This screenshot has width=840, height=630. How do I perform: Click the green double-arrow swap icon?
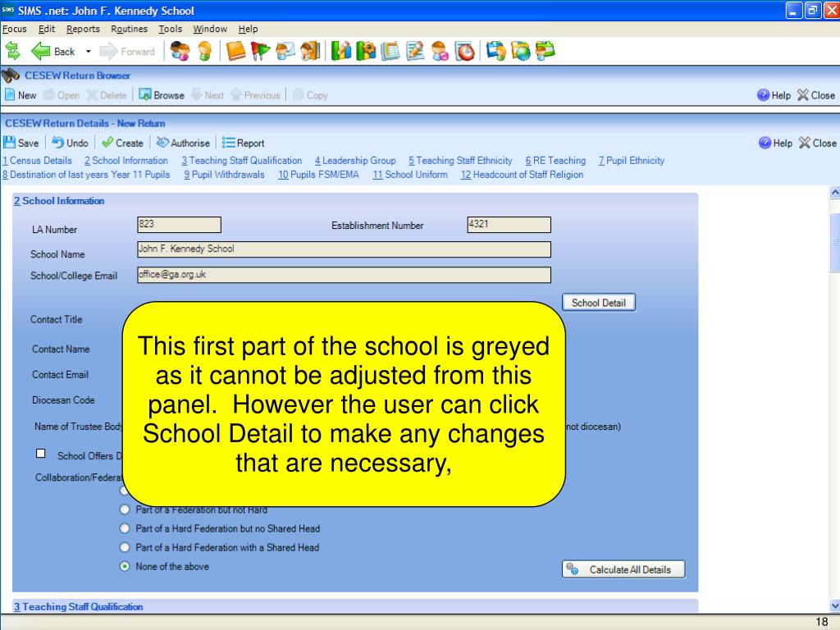(x=13, y=52)
